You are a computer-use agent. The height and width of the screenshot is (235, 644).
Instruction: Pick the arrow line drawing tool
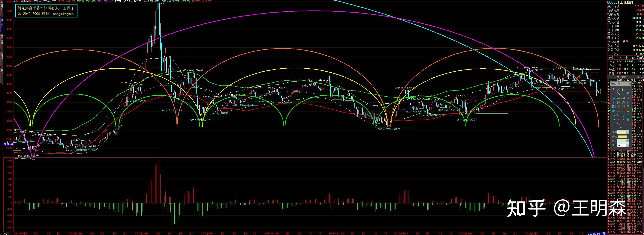click(618, 106)
